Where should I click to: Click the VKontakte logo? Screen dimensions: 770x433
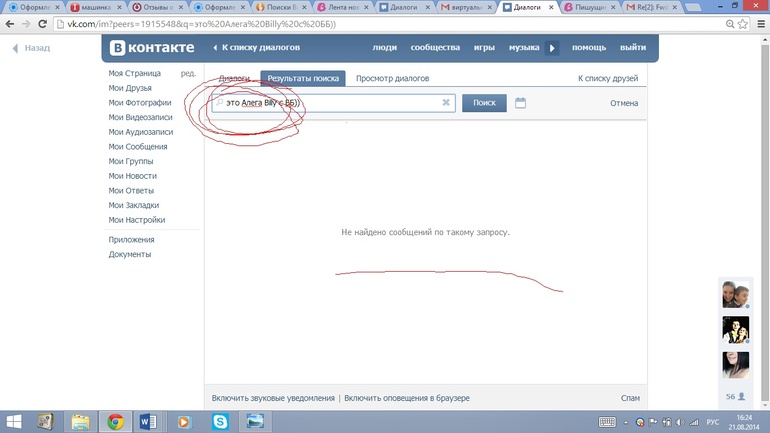pyautogui.click(x=152, y=48)
